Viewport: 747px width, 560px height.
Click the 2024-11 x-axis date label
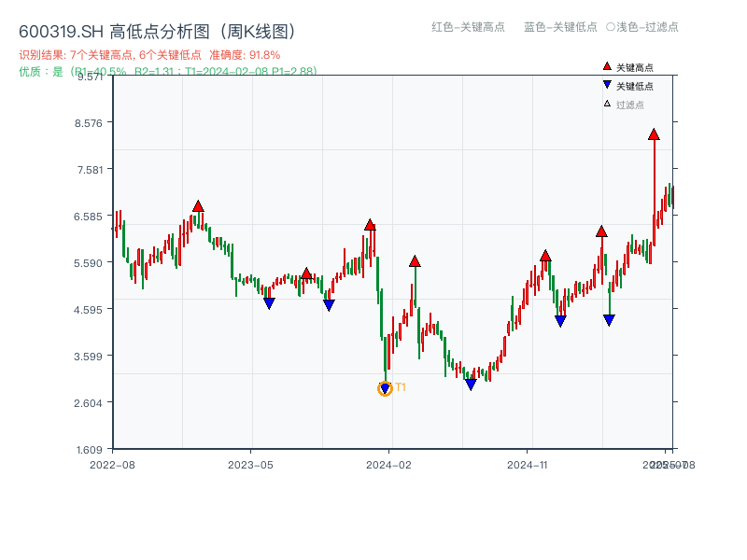click(x=528, y=464)
